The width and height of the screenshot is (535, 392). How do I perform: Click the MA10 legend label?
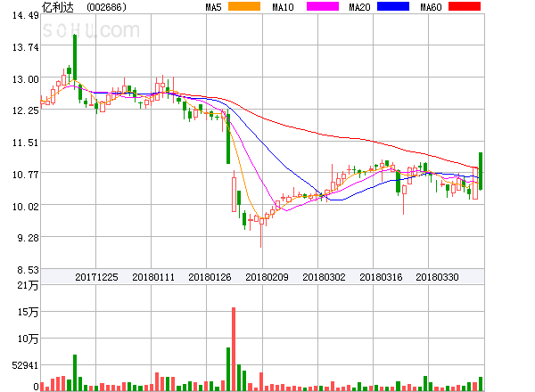[284, 7]
